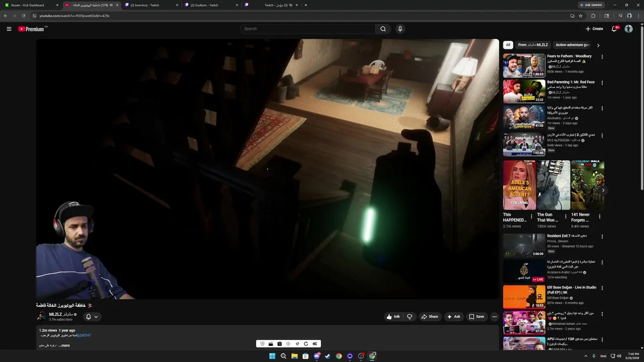Close the Inventory - Twitch tab
The width and height of the screenshot is (644, 362).
coord(177,5)
